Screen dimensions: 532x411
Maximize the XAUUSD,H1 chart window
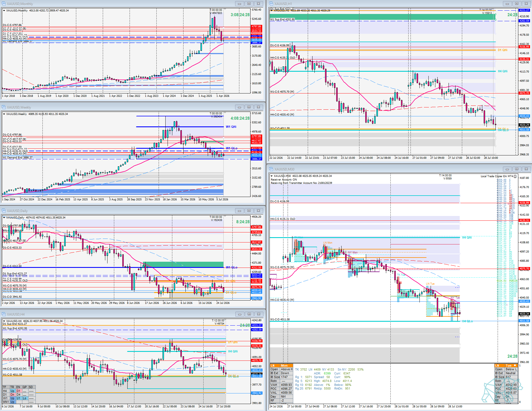(517, 4)
